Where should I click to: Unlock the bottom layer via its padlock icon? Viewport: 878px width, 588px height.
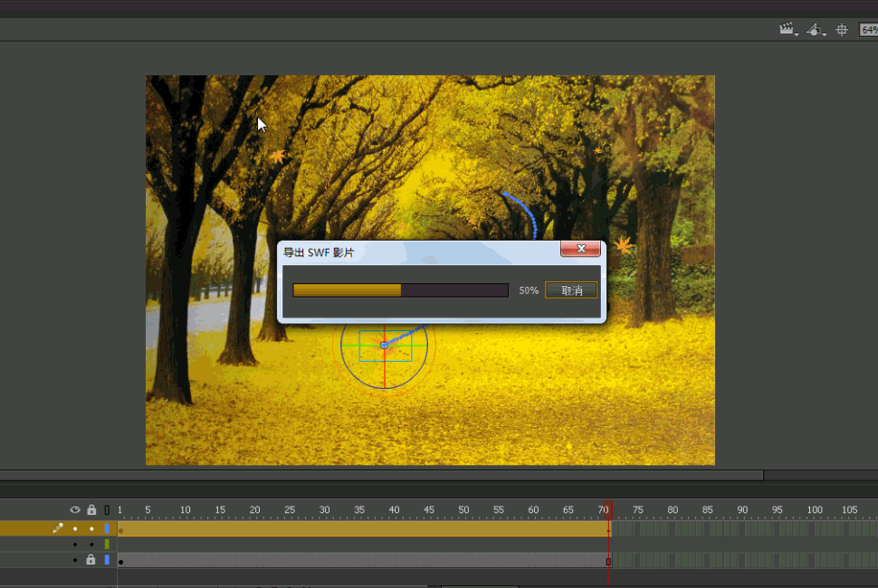(x=91, y=559)
